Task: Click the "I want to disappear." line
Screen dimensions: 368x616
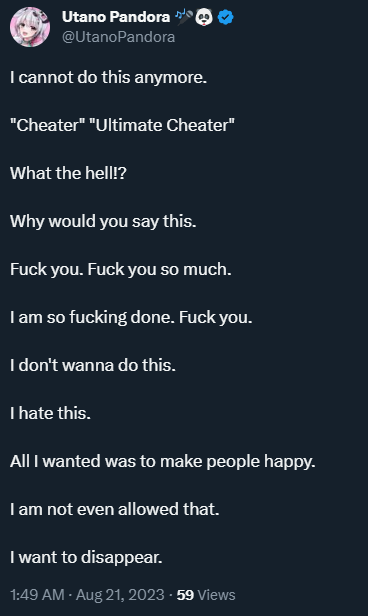Action: (x=86, y=557)
